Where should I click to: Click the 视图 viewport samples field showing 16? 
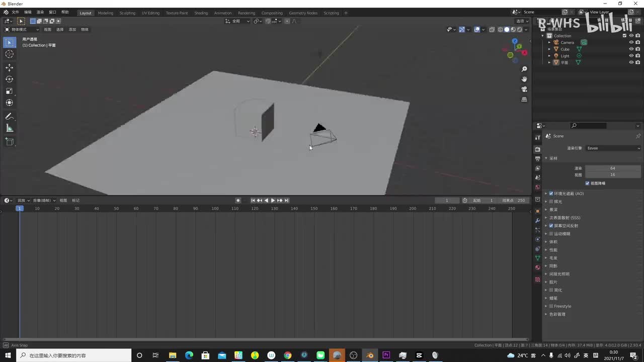[613, 175]
